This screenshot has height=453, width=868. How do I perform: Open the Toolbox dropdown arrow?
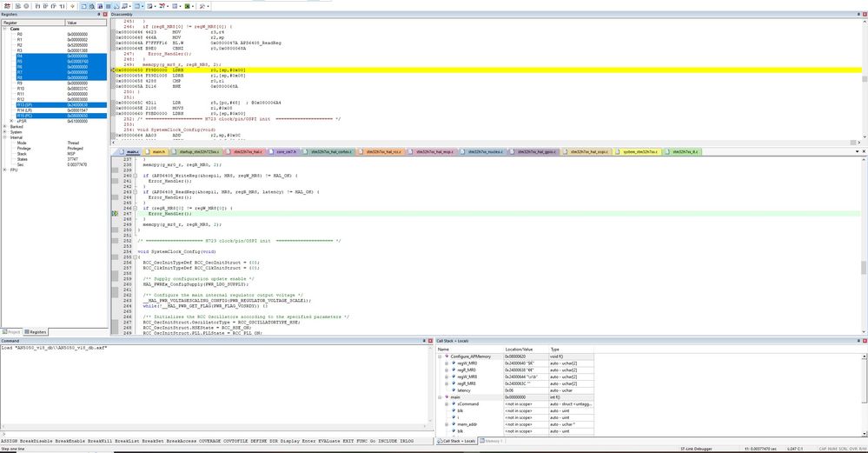point(209,6)
